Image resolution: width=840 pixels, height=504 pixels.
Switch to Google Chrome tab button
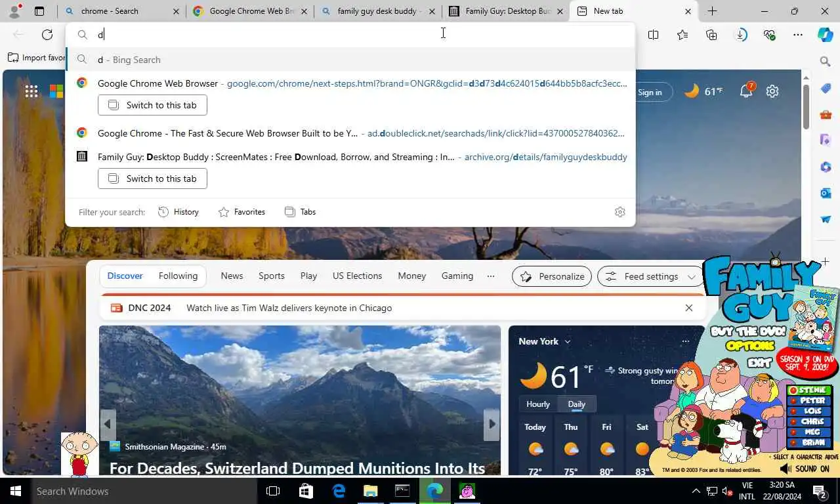[x=152, y=105]
